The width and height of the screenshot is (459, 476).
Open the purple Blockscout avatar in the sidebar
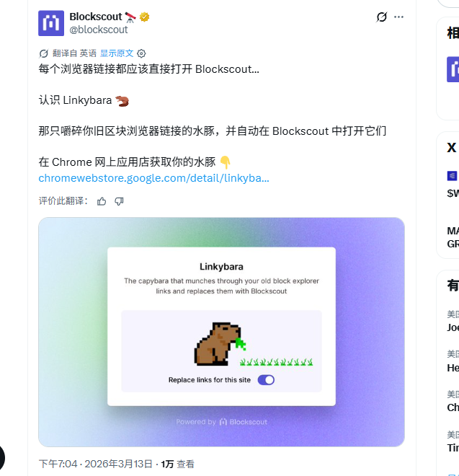[x=453, y=69]
